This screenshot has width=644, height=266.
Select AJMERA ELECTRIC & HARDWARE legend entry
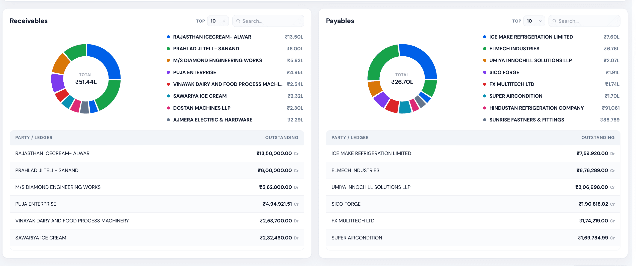point(235,120)
